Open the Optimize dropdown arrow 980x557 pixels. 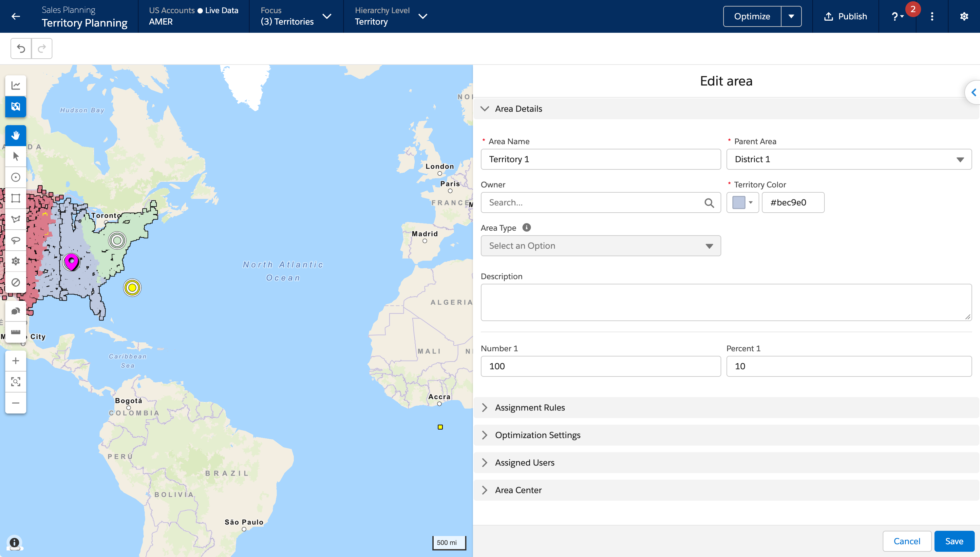(x=791, y=16)
